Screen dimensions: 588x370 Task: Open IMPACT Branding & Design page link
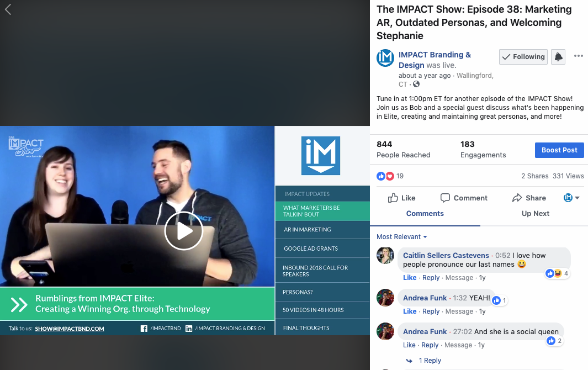tap(435, 60)
